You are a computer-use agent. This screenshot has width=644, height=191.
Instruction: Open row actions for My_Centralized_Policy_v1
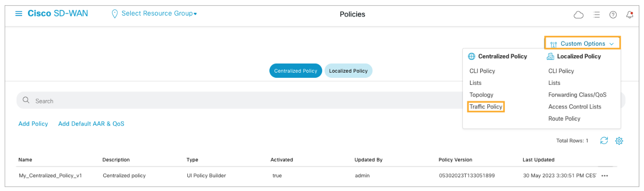click(605, 176)
